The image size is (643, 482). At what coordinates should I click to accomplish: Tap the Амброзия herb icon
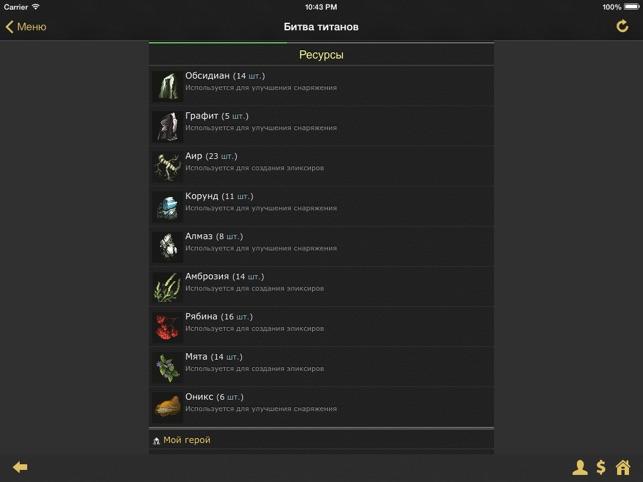(167, 287)
